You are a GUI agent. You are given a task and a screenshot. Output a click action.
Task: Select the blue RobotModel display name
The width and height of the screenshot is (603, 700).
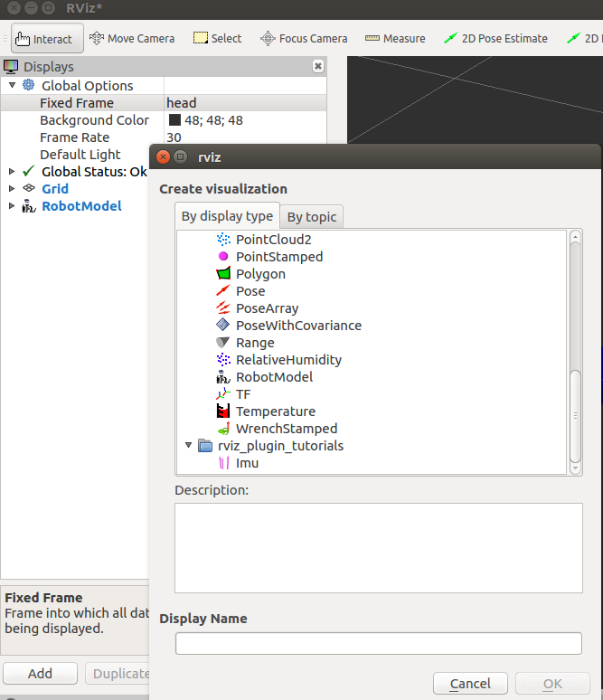tap(81, 206)
